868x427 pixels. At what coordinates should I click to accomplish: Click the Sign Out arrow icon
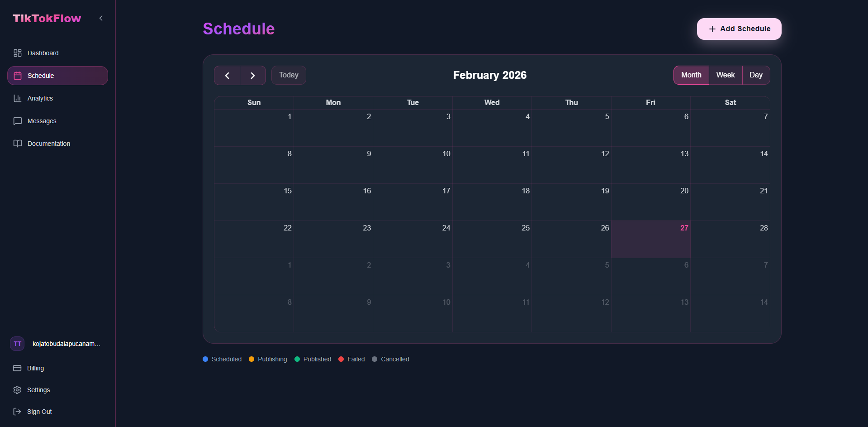tap(17, 412)
